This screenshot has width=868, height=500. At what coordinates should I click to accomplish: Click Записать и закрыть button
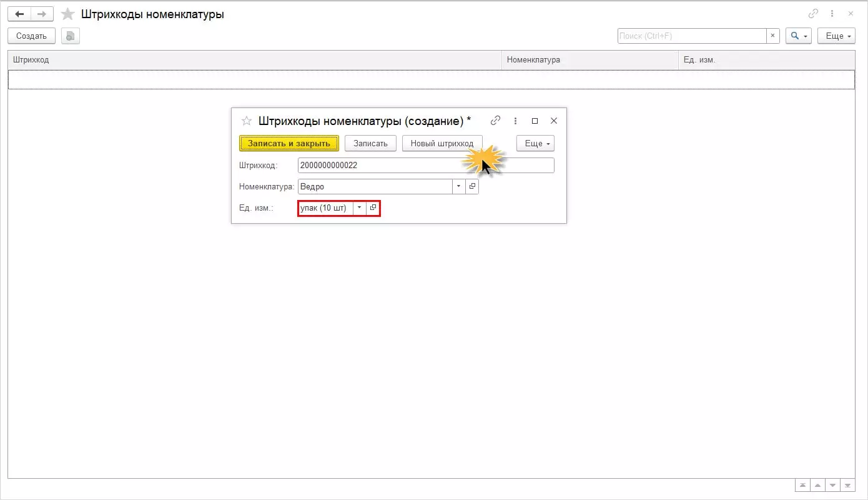click(x=289, y=143)
